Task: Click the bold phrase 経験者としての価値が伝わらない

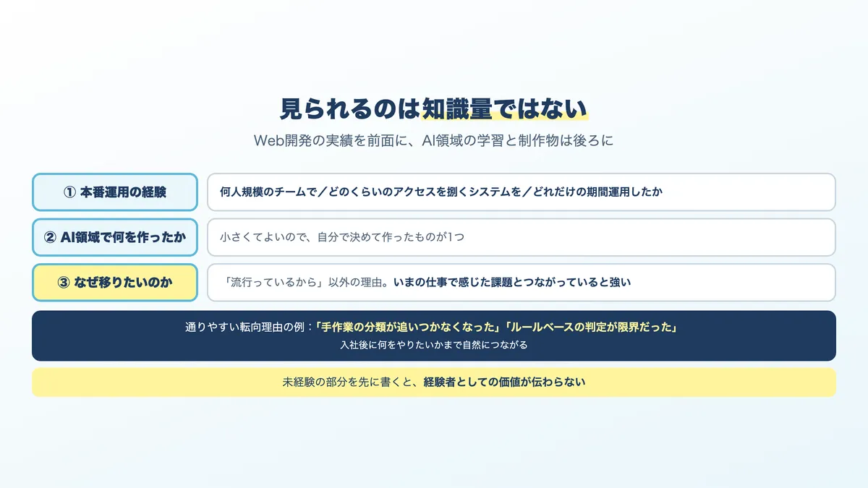Action: point(505,382)
